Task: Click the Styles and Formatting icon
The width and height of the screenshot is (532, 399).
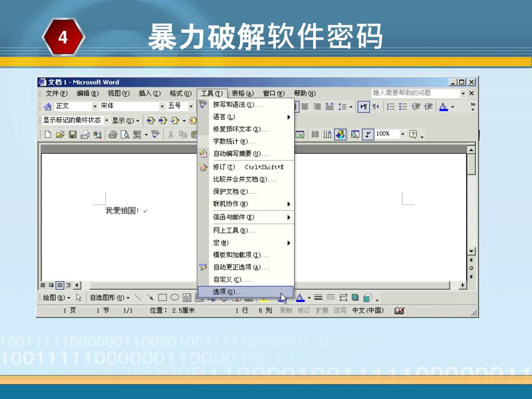Action: [x=47, y=107]
